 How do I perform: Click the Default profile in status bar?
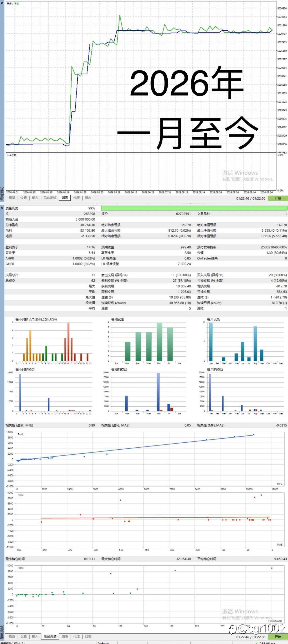(103, 643)
